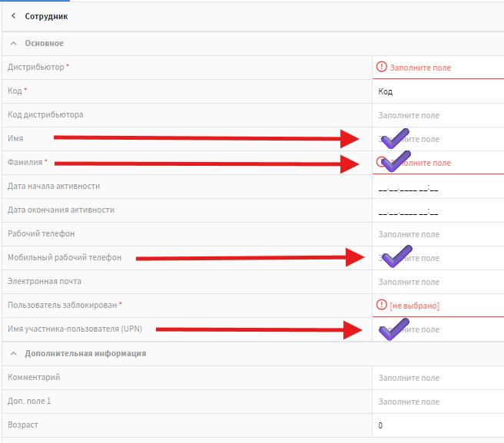Collapse the Основное section chevron
The height and width of the screenshot is (443, 504).
[x=13, y=43]
